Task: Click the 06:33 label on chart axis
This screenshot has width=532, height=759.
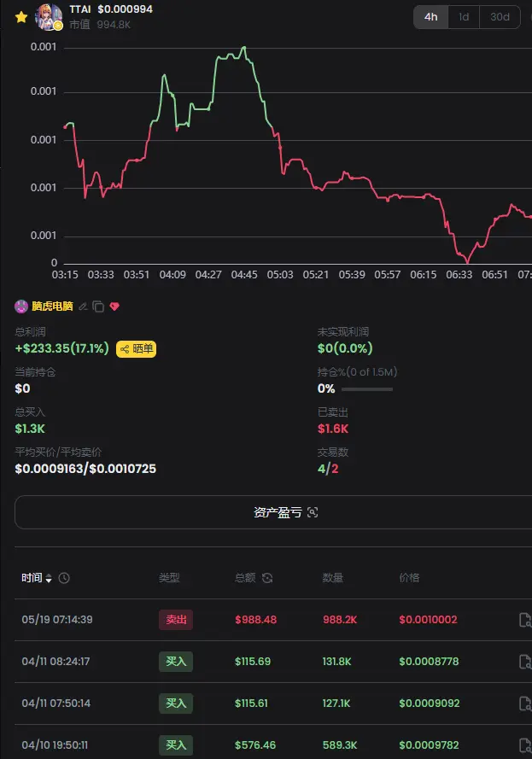Action: (x=459, y=275)
